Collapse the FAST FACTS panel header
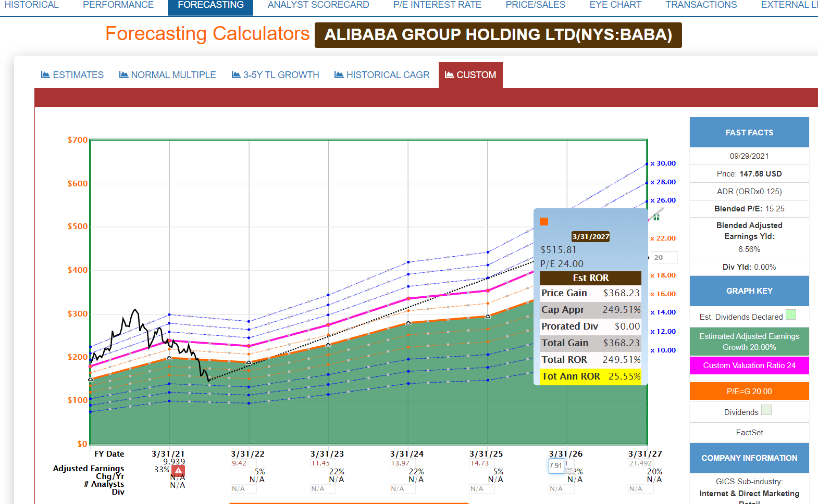Screen dimensions: 818x504 (x=749, y=132)
